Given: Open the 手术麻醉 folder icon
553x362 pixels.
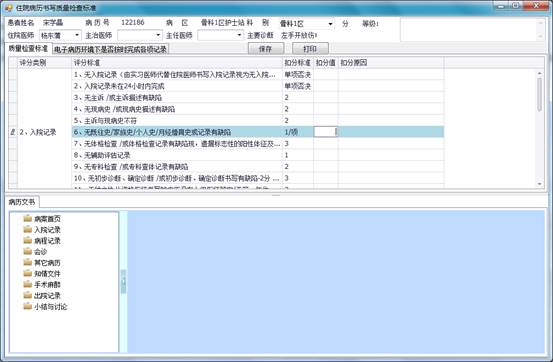Looking at the screenshot, I should [28, 284].
